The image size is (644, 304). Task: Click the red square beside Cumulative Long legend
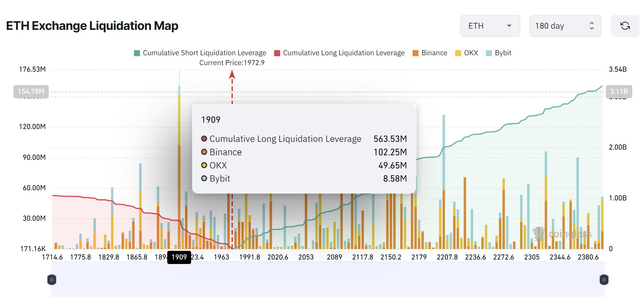(x=277, y=53)
